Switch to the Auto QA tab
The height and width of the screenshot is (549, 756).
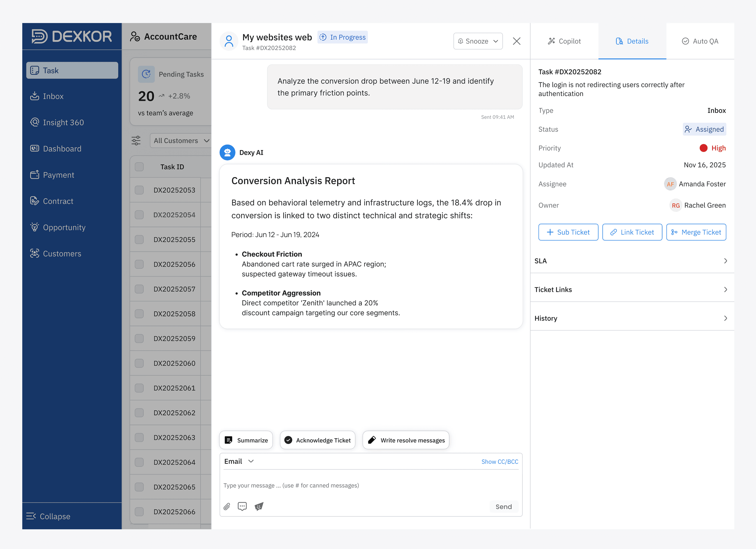pyautogui.click(x=700, y=41)
